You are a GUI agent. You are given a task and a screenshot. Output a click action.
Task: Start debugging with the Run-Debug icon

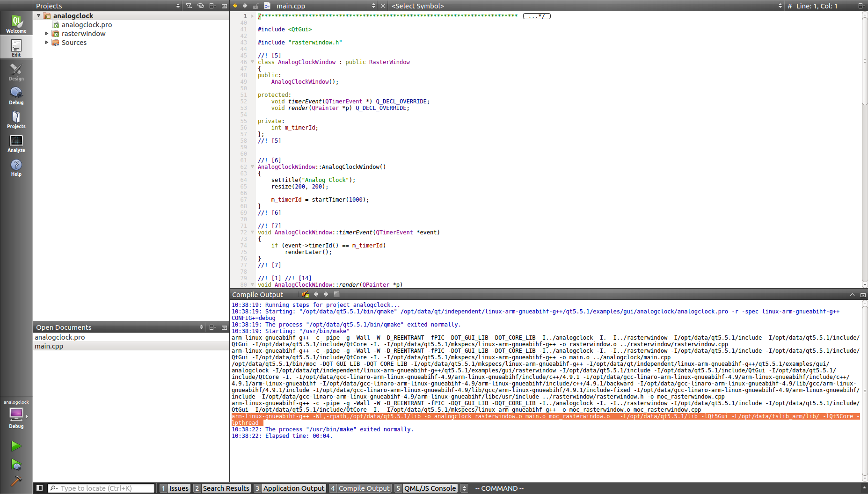tap(16, 464)
